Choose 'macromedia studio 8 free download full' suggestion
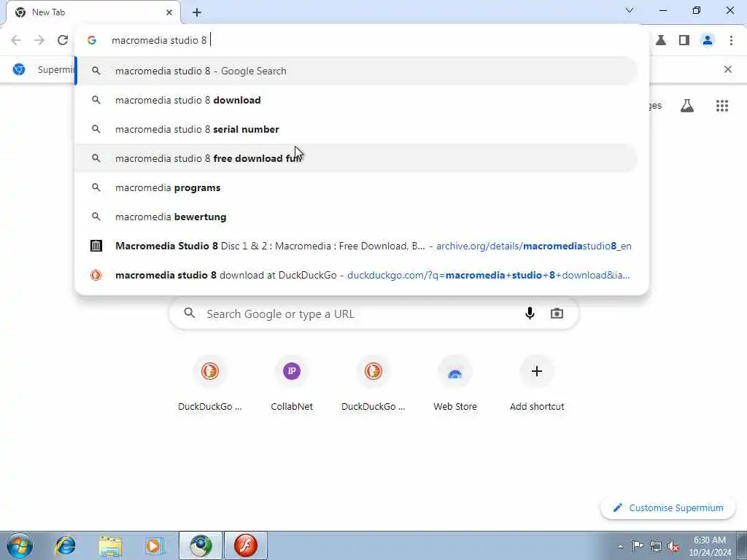747x560 pixels. click(356, 158)
